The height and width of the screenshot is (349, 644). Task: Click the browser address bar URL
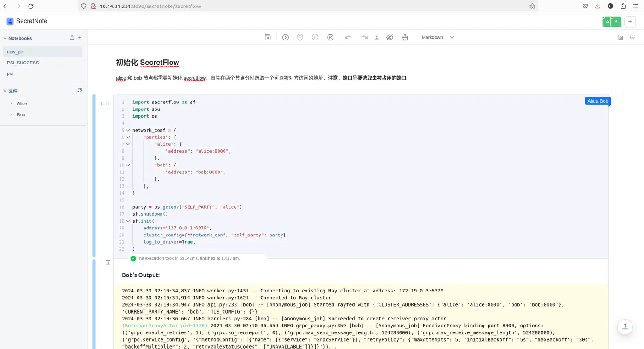150,6
